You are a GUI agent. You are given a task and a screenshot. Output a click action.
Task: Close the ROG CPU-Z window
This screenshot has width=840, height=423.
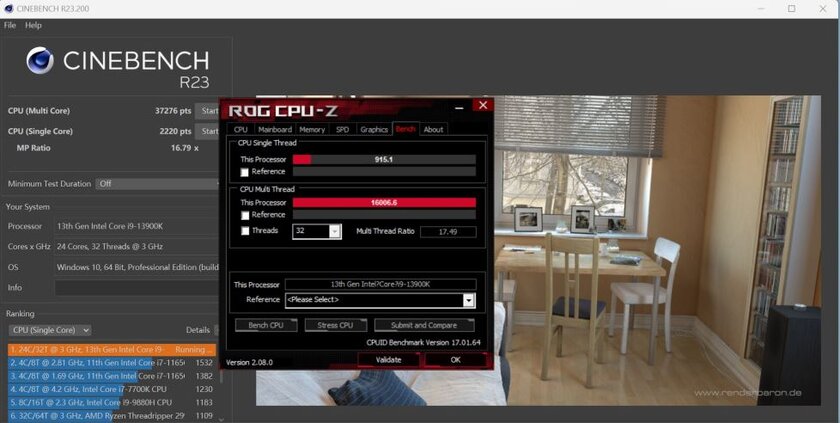[x=483, y=105]
